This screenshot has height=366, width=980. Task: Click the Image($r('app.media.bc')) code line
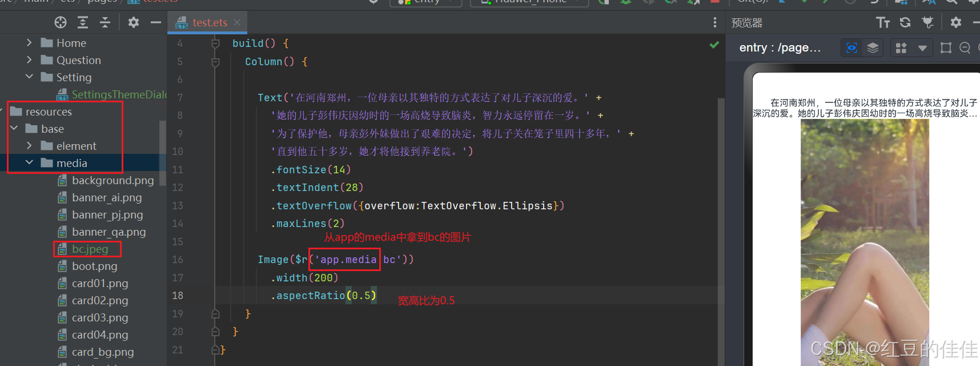click(335, 260)
